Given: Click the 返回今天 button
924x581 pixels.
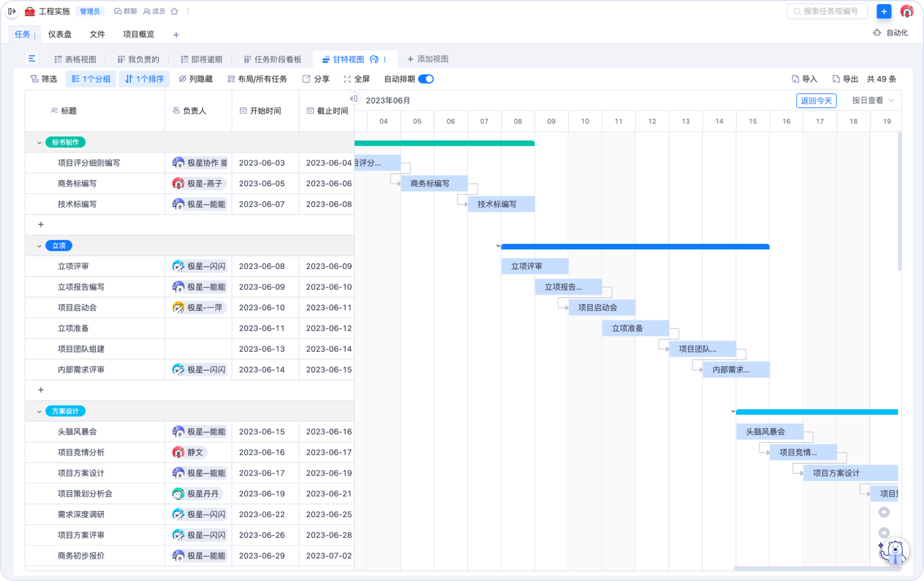Looking at the screenshot, I should (816, 101).
